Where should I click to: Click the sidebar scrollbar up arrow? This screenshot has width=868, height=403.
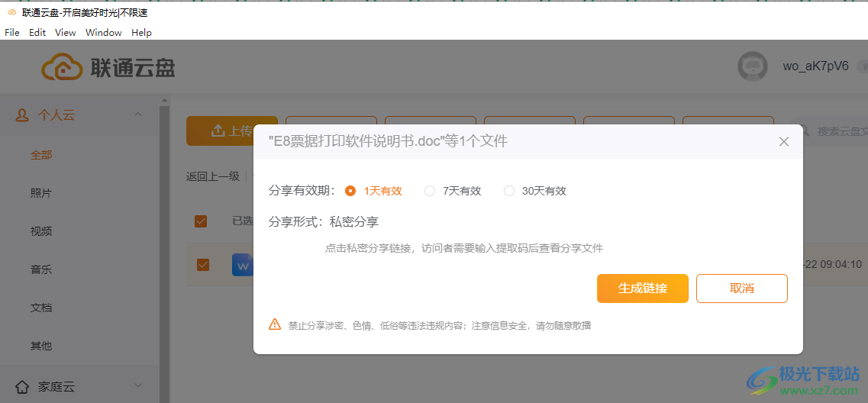(164, 100)
